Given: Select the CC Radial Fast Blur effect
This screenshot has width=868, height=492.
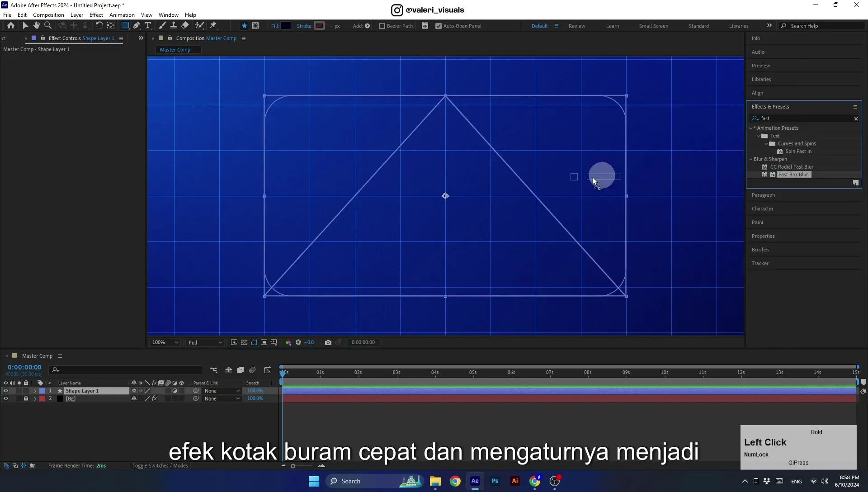Looking at the screenshot, I should (792, 167).
